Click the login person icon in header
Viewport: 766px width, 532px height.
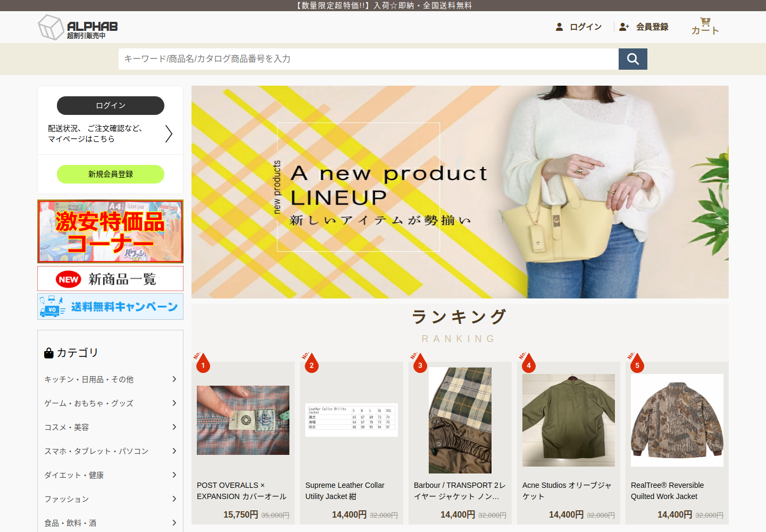(x=559, y=27)
